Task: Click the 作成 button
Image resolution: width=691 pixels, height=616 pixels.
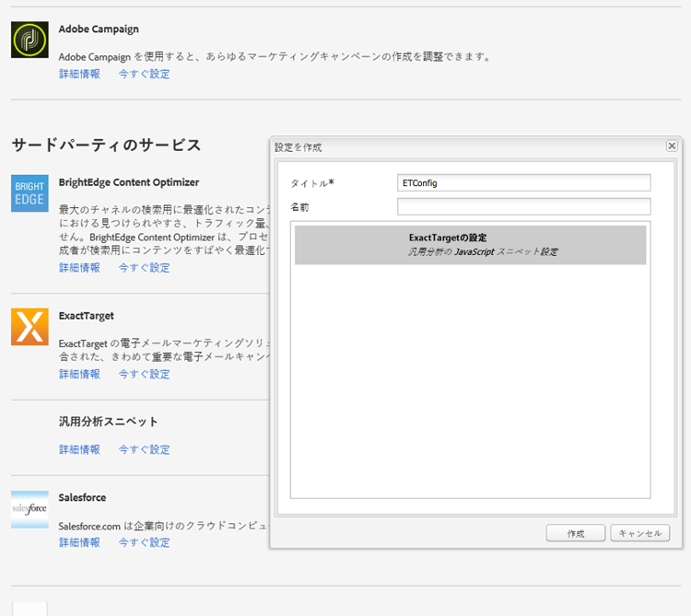Action: point(576,533)
